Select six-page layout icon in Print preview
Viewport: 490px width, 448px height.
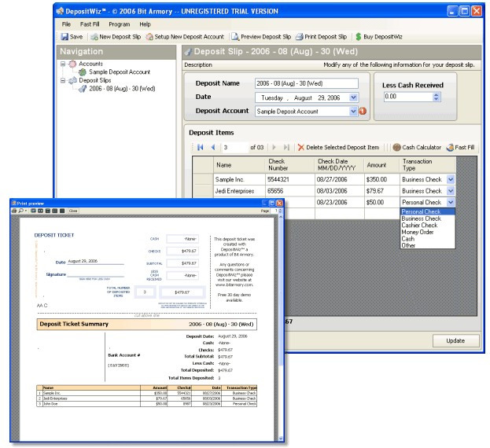click(62, 211)
